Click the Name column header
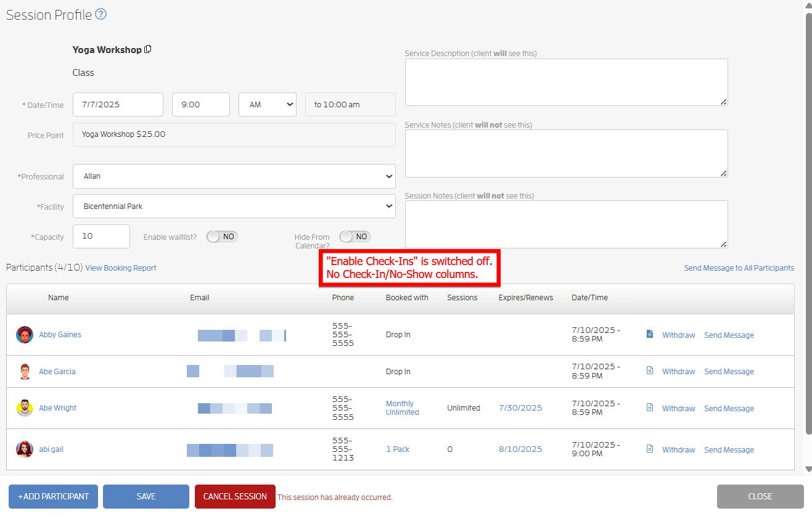This screenshot has width=812, height=516. [x=59, y=298]
